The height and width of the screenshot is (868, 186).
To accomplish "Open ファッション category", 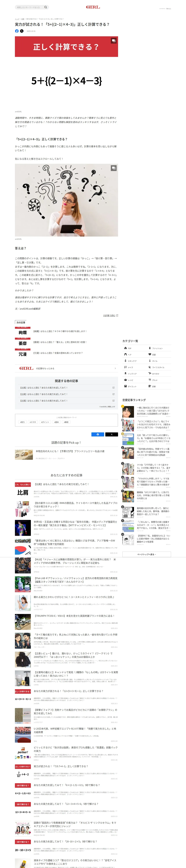I will click(x=159, y=348).
